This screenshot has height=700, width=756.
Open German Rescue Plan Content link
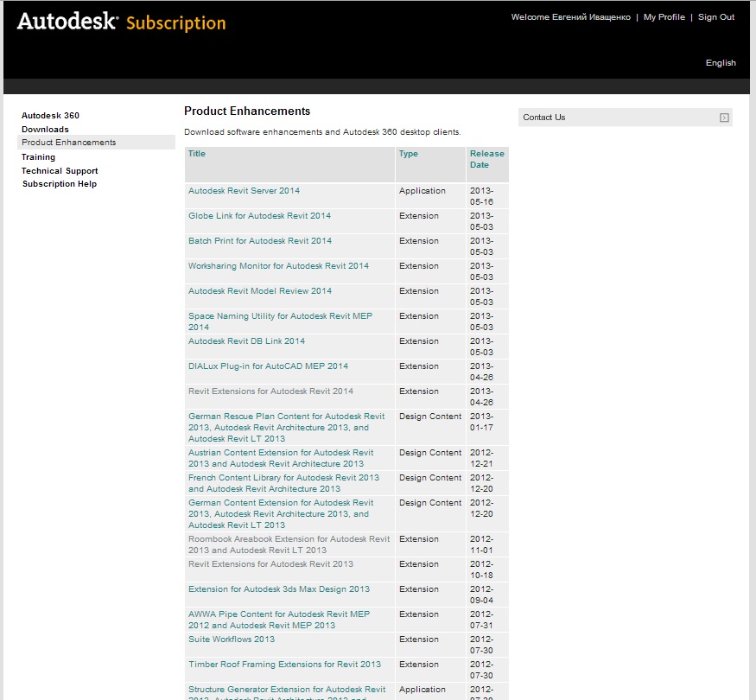pos(286,427)
